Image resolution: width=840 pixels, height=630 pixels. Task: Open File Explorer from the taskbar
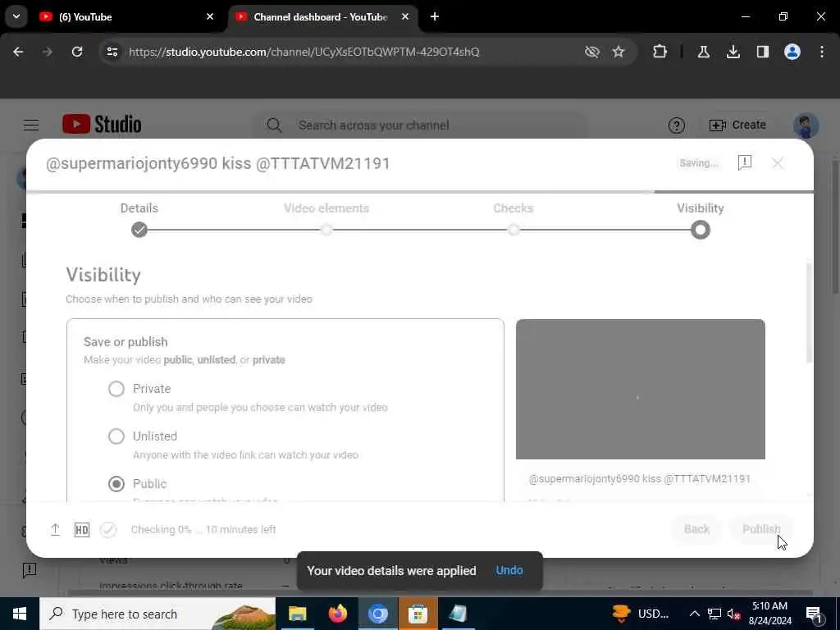point(297,614)
